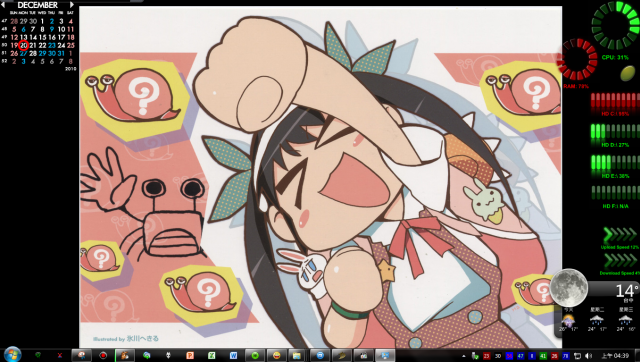Open Word from the taskbar
Image resolution: width=640 pixels, height=362 pixels.
click(233, 355)
